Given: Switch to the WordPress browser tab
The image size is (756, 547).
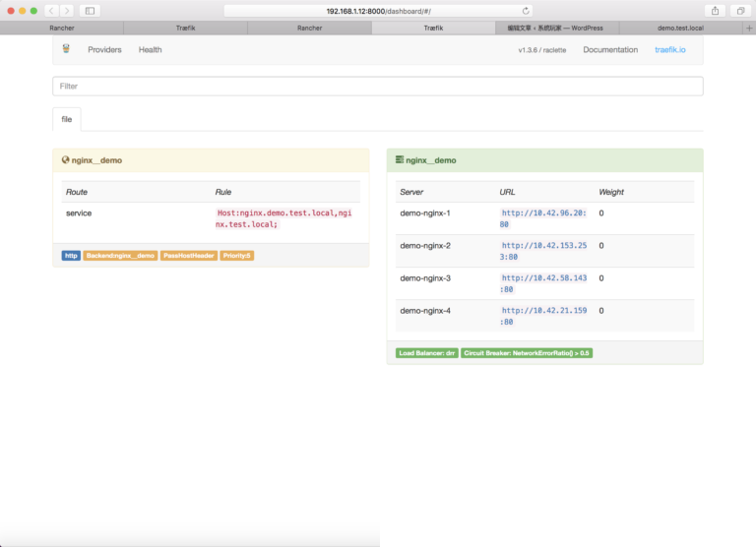Looking at the screenshot, I should (557, 28).
